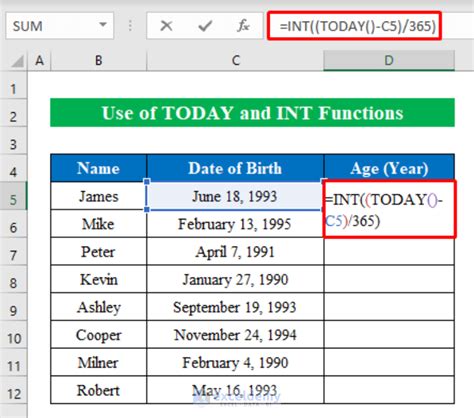
Task: Select row 8 header
Action: [x=13, y=279]
